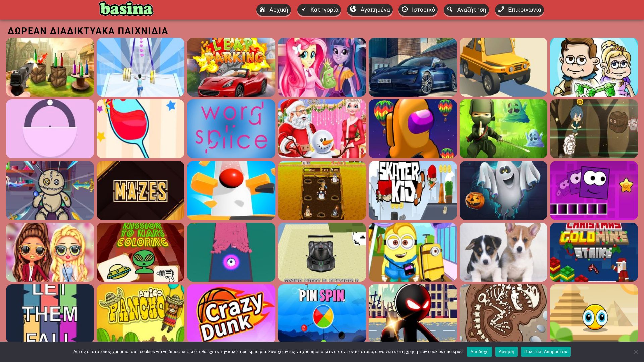The width and height of the screenshot is (644, 362).
Task: Open the pink-haired pony girls dress-up game
Action: (322, 67)
